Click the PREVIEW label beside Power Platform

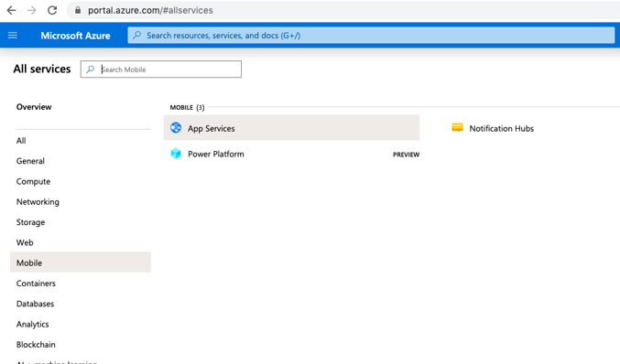click(x=406, y=155)
